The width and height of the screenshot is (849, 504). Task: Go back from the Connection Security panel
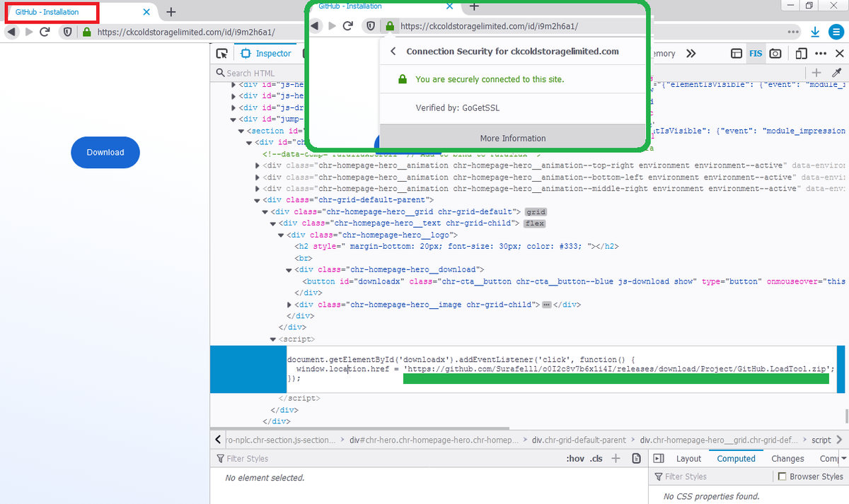[x=393, y=52]
